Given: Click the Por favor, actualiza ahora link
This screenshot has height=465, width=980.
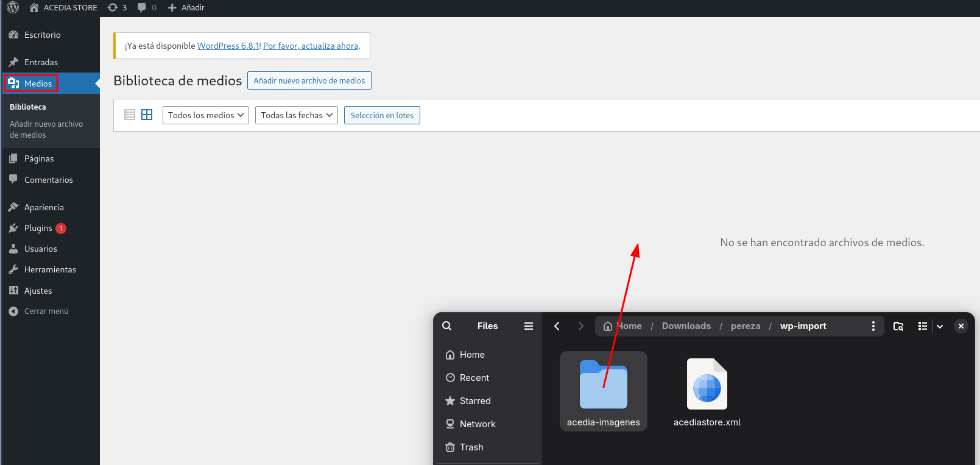Looking at the screenshot, I should point(311,46).
